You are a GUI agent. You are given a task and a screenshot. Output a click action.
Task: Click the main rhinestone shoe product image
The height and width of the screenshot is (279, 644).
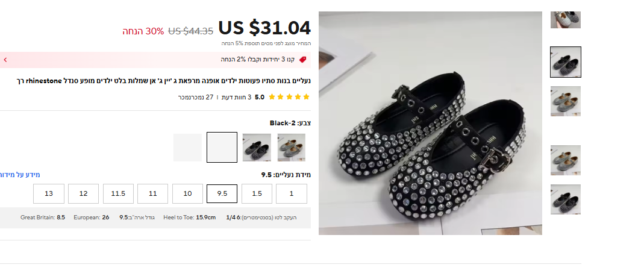(x=430, y=123)
